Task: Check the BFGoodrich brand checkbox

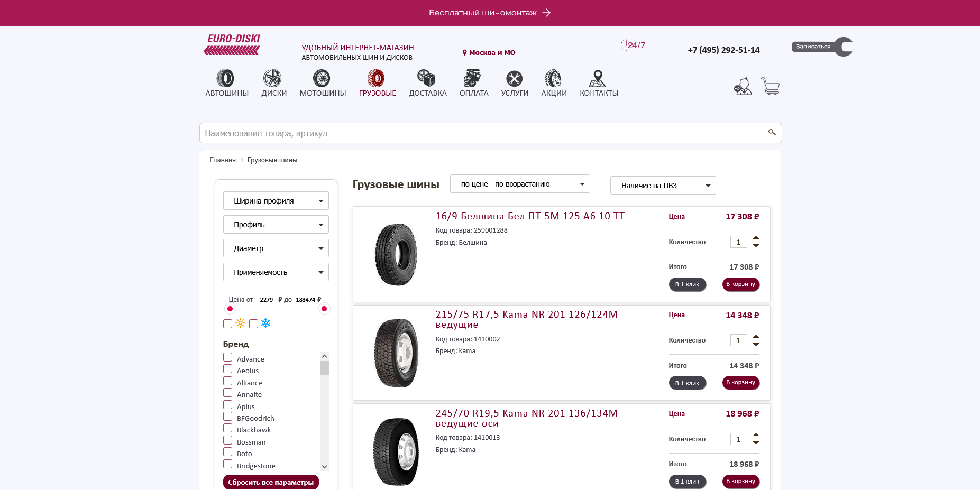Action: click(228, 417)
